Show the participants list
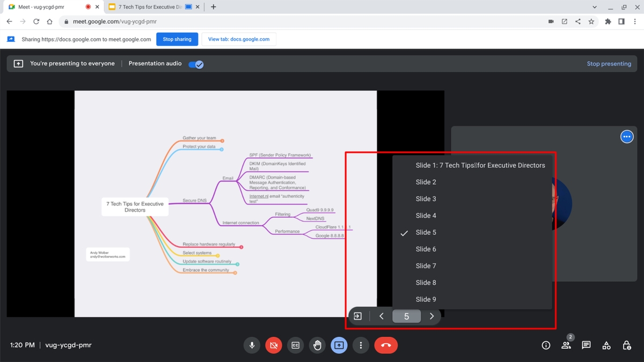The height and width of the screenshot is (362, 644). (x=566, y=345)
